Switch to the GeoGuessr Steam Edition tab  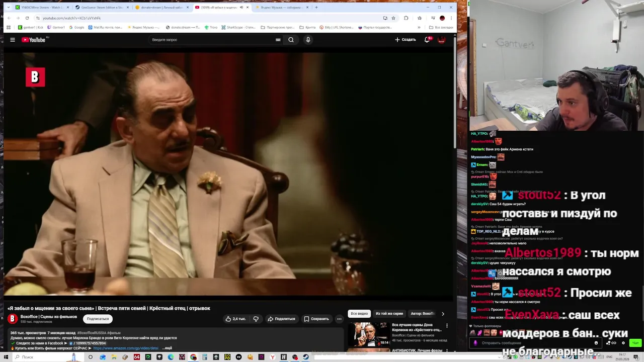101,8
